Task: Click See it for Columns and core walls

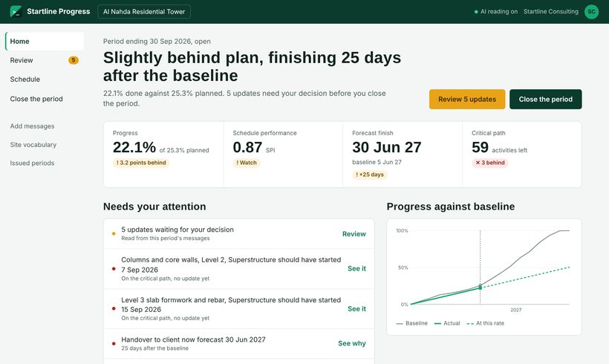Action: click(x=356, y=268)
